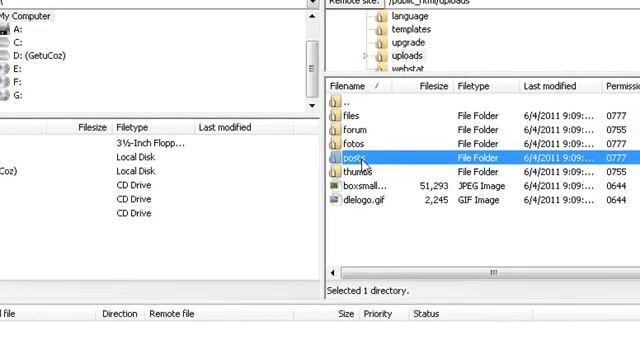640x360 pixels.
Task: Click the Direction column header in queue
Action: pos(120,314)
